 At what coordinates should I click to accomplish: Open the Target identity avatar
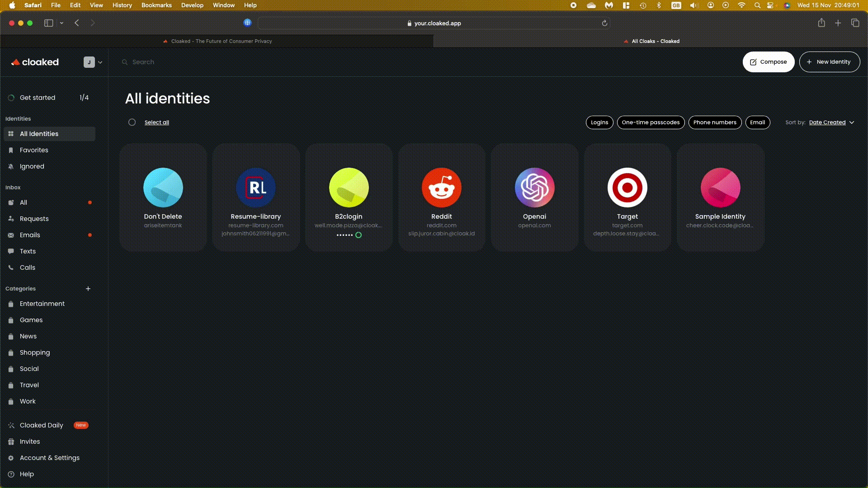[x=627, y=188]
